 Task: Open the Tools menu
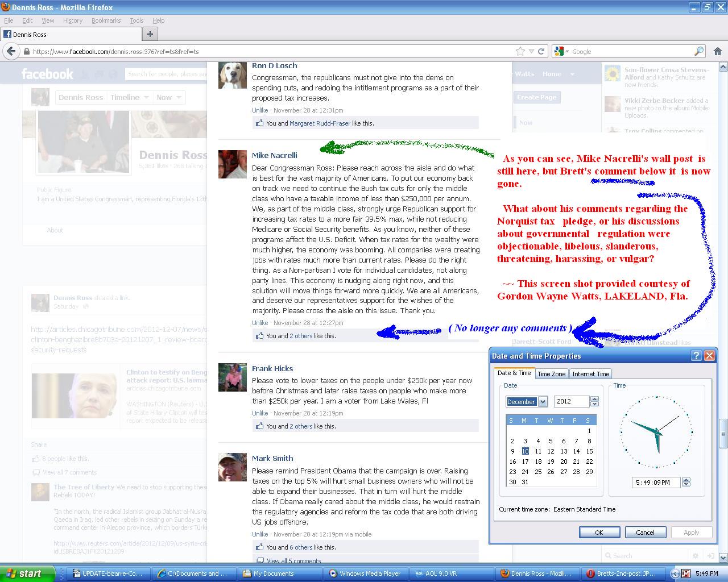(136, 20)
